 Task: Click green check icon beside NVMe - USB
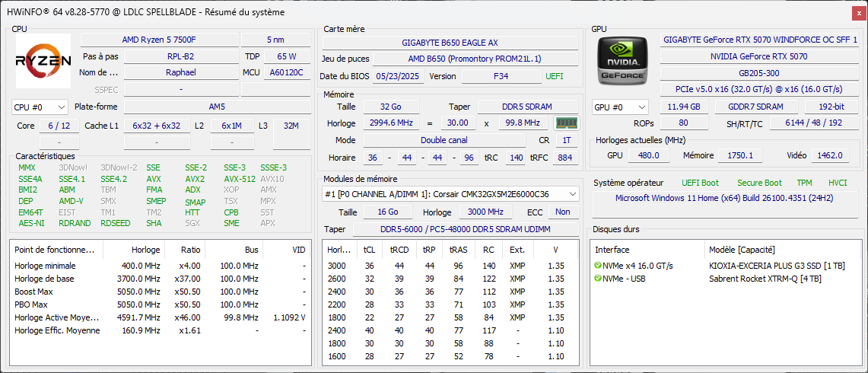tap(598, 278)
